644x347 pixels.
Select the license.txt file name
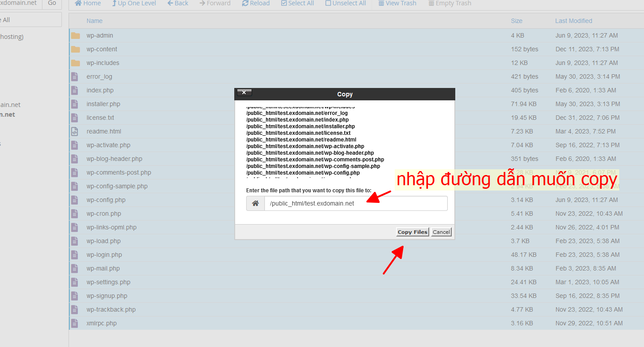coord(100,118)
